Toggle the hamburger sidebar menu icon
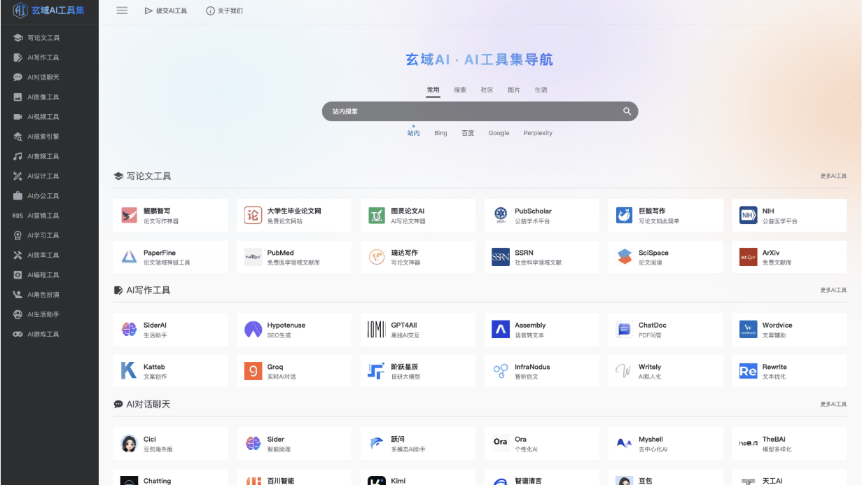The image size is (862, 504). coord(122,10)
